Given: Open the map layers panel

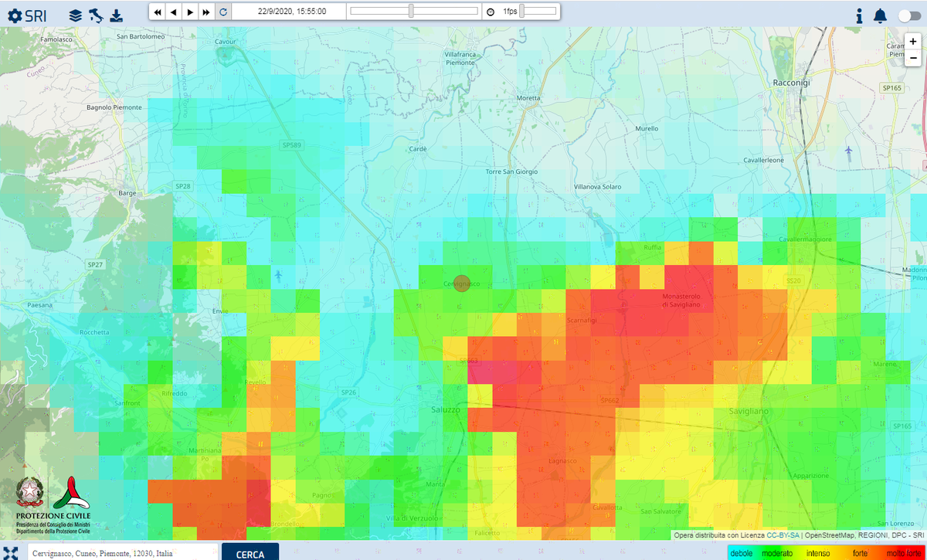Looking at the screenshot, I should click(x=75, y=15).
